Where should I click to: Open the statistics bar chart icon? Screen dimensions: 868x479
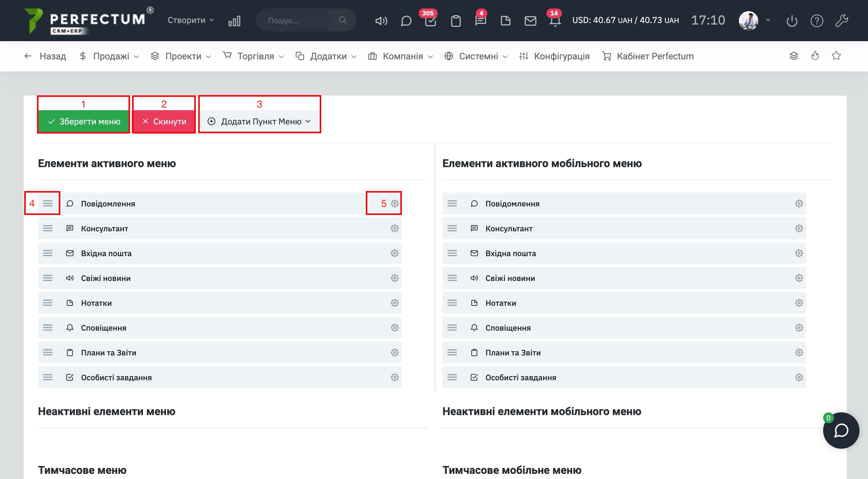click(234, 21)
